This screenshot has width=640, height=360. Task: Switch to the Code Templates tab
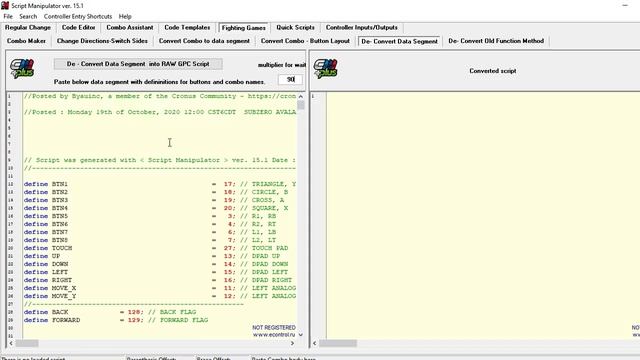(x=187, y=27)
